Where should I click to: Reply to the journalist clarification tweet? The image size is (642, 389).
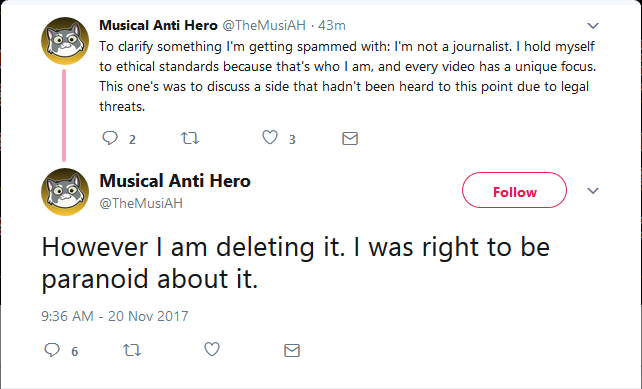110,138
